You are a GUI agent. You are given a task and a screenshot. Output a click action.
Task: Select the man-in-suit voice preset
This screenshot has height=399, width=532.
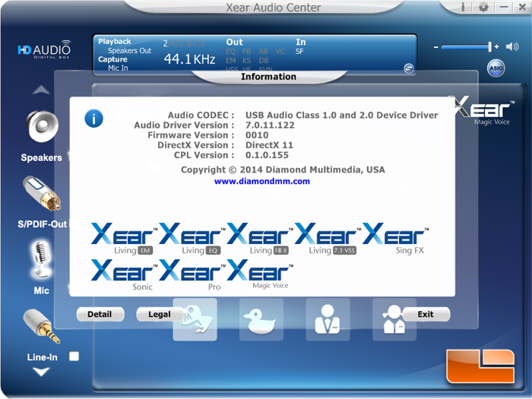click(328, 319)
